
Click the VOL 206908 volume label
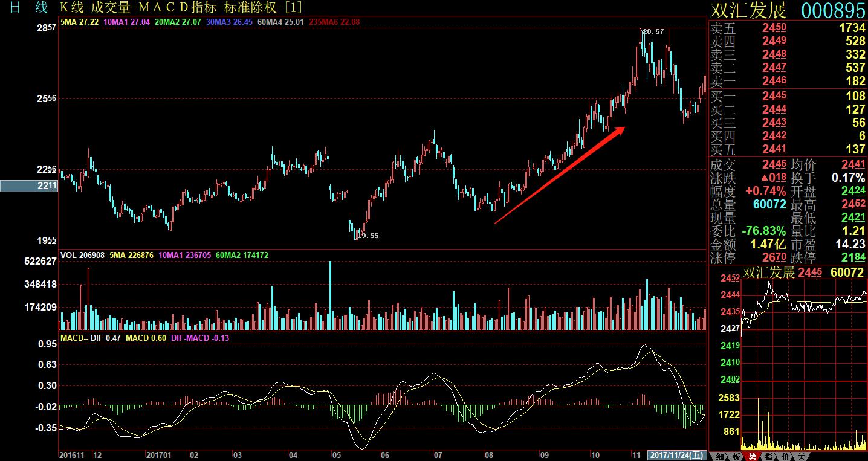pos(82,255)
